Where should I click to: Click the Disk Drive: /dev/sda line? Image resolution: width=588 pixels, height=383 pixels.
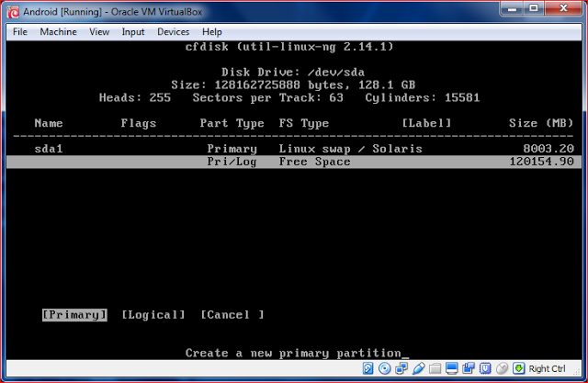293,72
